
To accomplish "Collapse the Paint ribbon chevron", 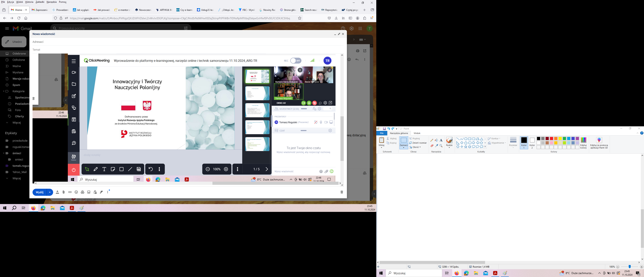I will point(638,133).
